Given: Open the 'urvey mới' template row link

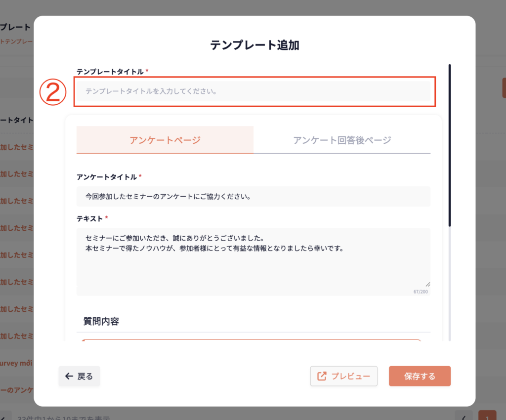Looking at the screenshot, I should pos(17,363).
